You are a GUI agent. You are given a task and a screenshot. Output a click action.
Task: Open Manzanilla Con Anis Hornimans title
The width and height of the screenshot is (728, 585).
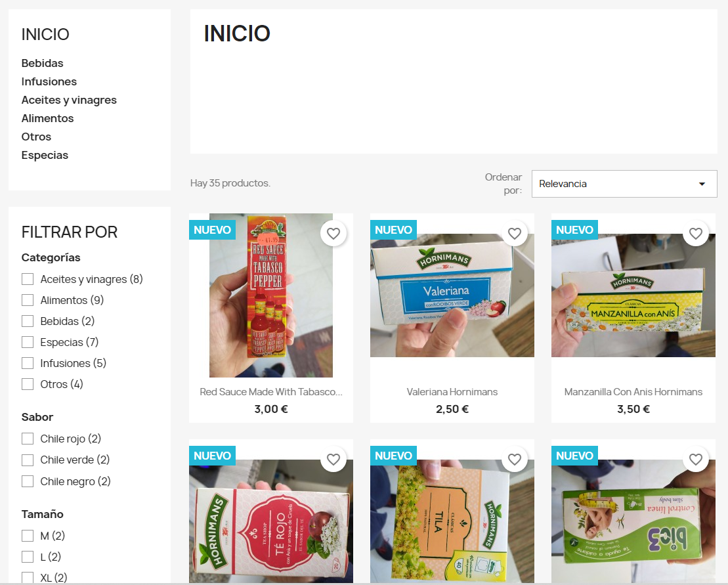(633, 392)
